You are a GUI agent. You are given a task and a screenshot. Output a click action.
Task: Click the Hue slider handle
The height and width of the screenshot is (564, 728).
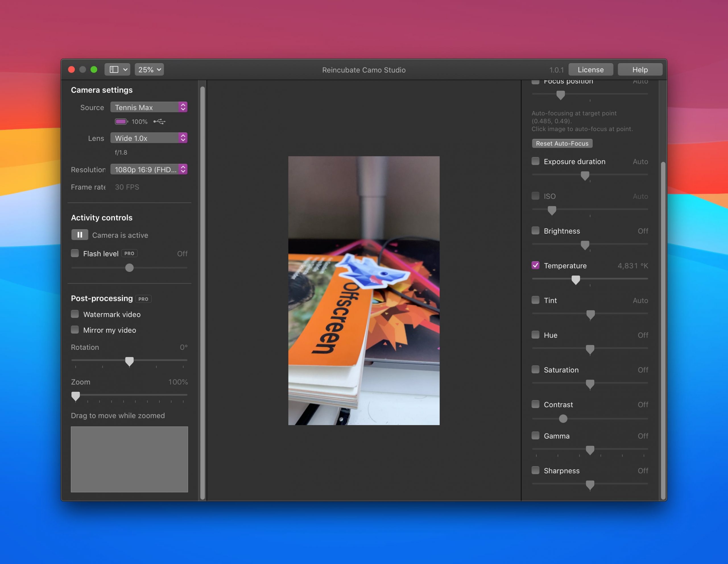pyautogui.click(x=590, y=349)
